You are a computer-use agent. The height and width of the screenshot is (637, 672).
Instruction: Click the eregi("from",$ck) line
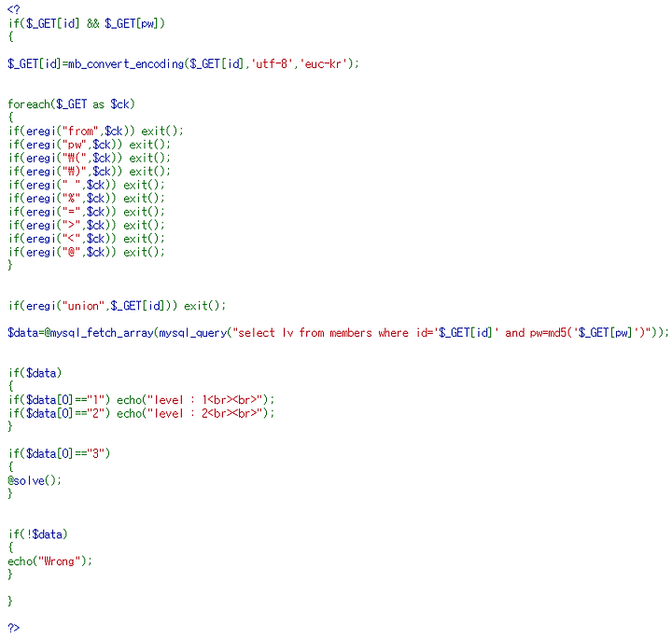point(95,131)
